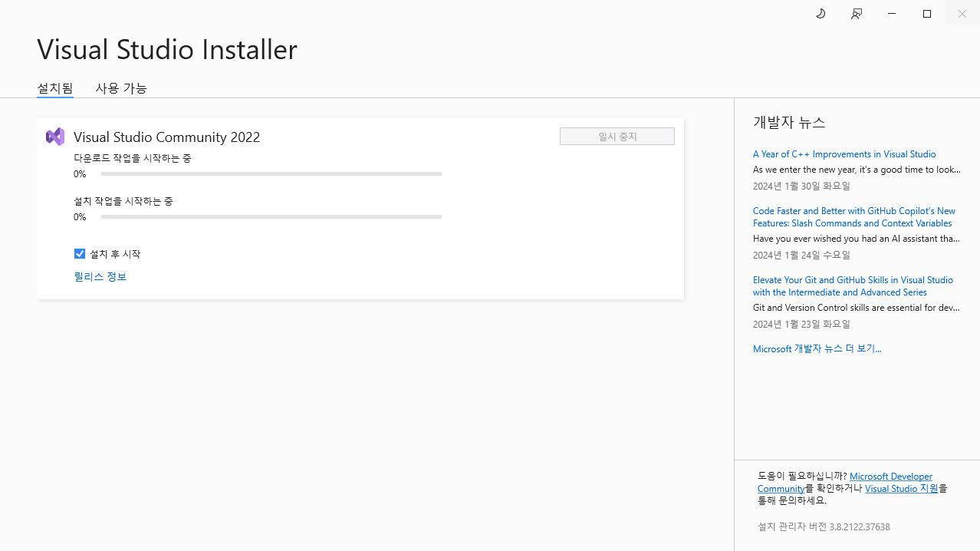Click the 'As we enter the new year' summary

[x=857, y=170]
